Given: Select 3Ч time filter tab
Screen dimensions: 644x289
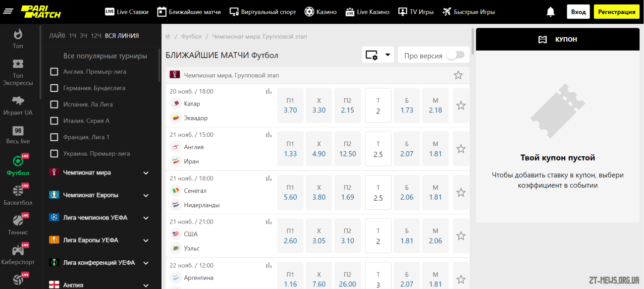Looking at the screenshot, I should (x=84, y=36).
